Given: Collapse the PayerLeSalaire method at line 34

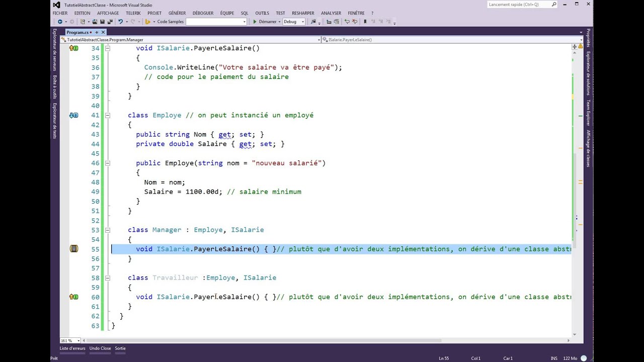Looking at the screenshot, I should [108, 48].
